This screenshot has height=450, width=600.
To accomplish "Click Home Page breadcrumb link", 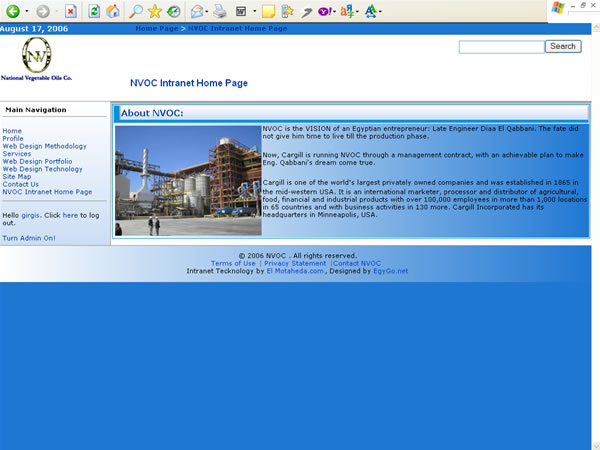I will pos(157,28).
